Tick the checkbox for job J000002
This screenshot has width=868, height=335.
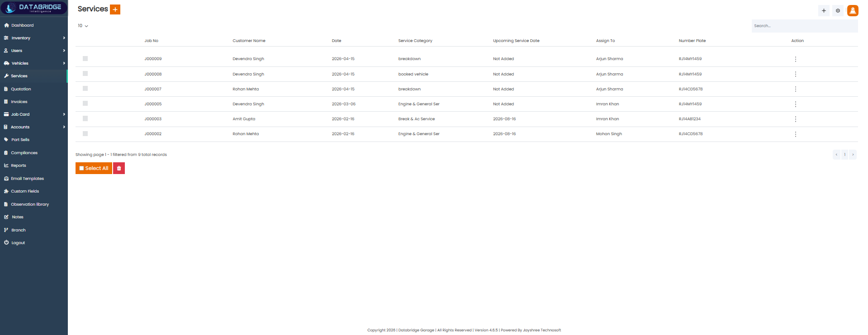point(85,133)
